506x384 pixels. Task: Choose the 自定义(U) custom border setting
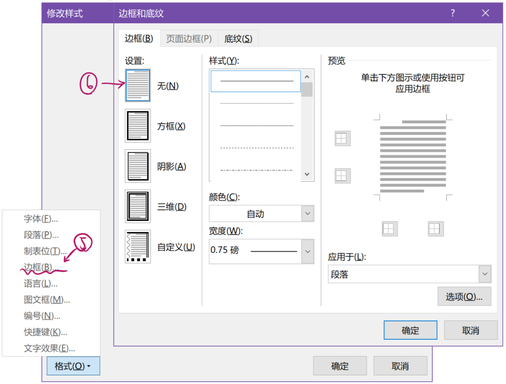(138, 247)
